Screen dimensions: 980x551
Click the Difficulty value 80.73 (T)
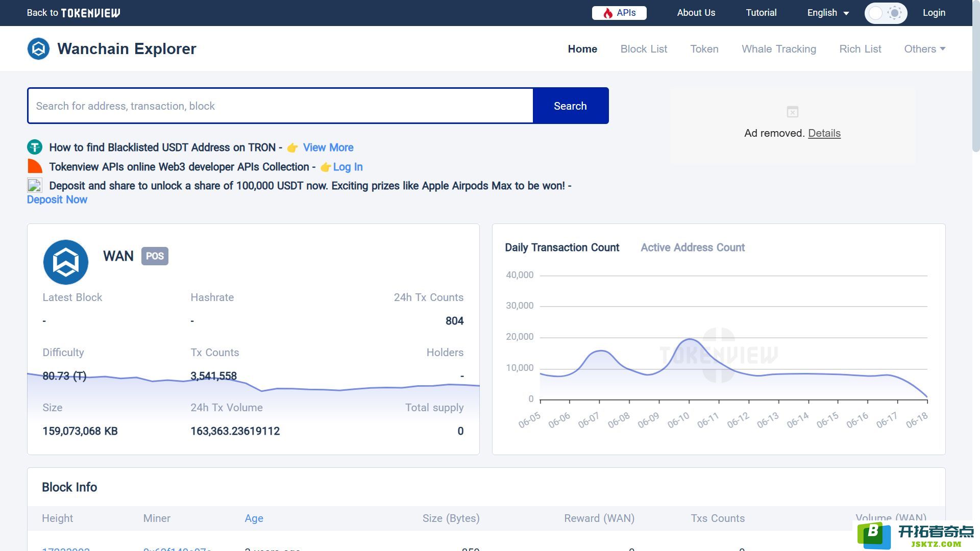coord(64,376)
